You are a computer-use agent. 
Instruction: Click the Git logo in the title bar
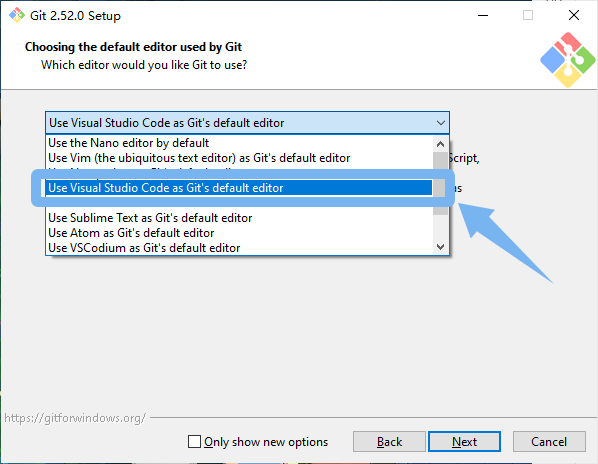click(x=17, y=15)
